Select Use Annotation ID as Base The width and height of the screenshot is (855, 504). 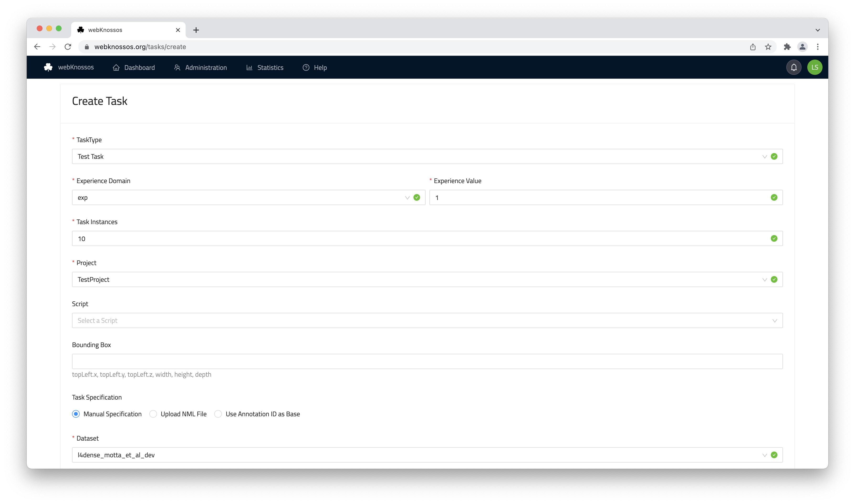pyautogui.click(x=218, y=414)
